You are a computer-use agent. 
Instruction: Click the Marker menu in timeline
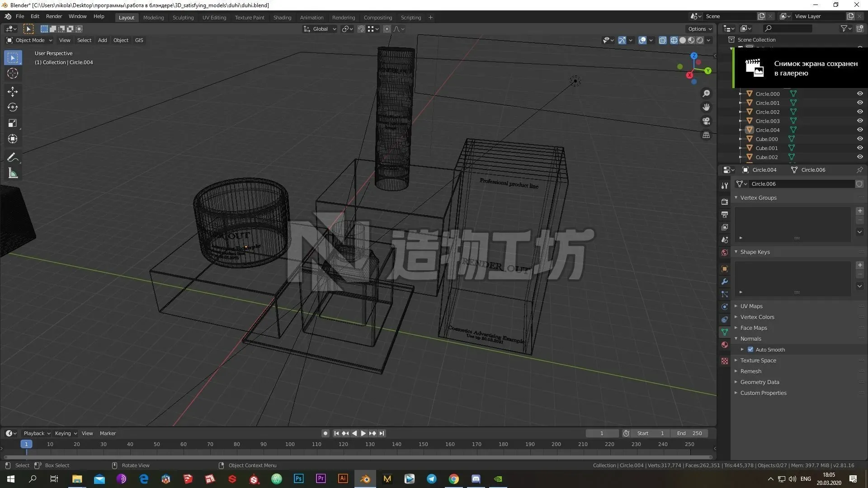click(x=108, y=433)
